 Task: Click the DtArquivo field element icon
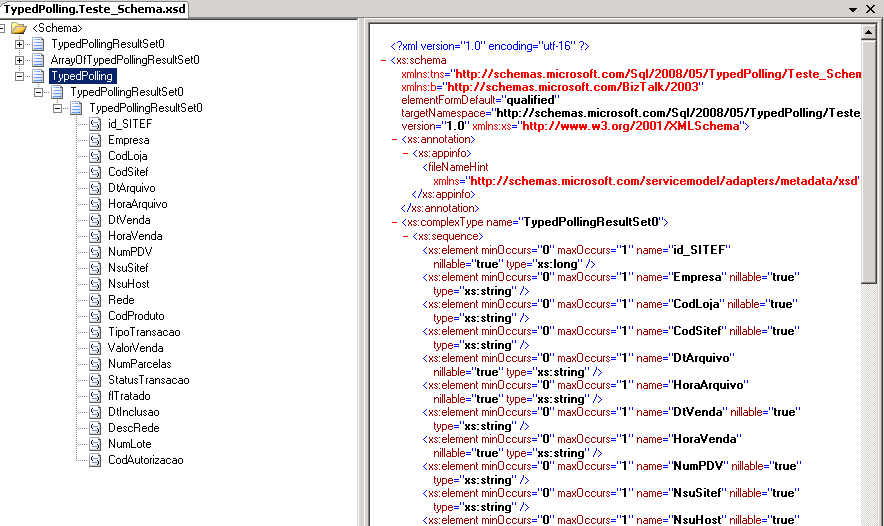pos(95,188)
